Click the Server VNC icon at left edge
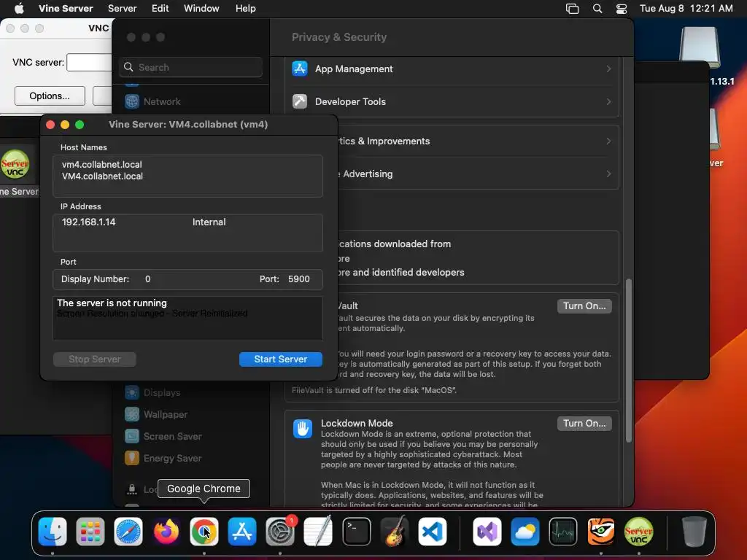The image size is (747, 560). (x=15, y=164)
